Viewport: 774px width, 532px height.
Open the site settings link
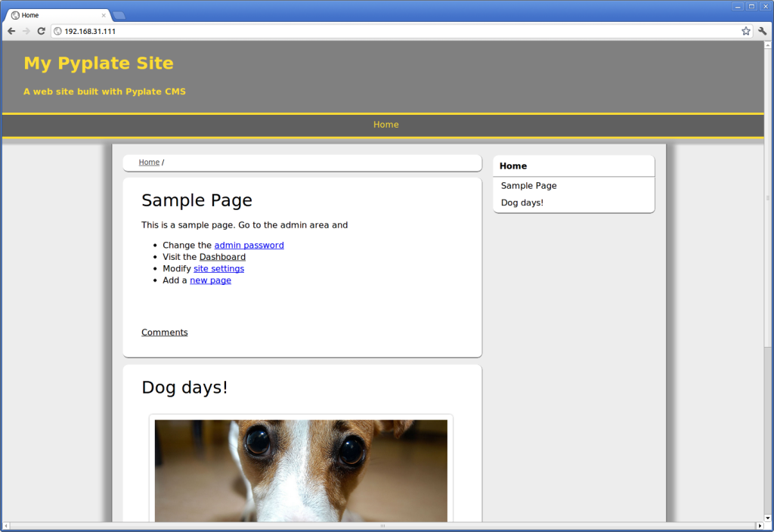tap(218, 268)
